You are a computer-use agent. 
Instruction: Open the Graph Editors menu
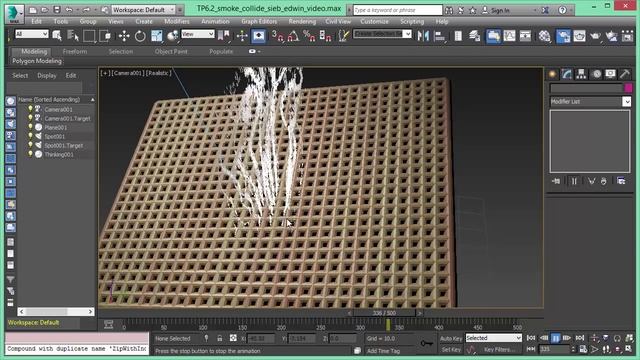click(x=259, y=21)
